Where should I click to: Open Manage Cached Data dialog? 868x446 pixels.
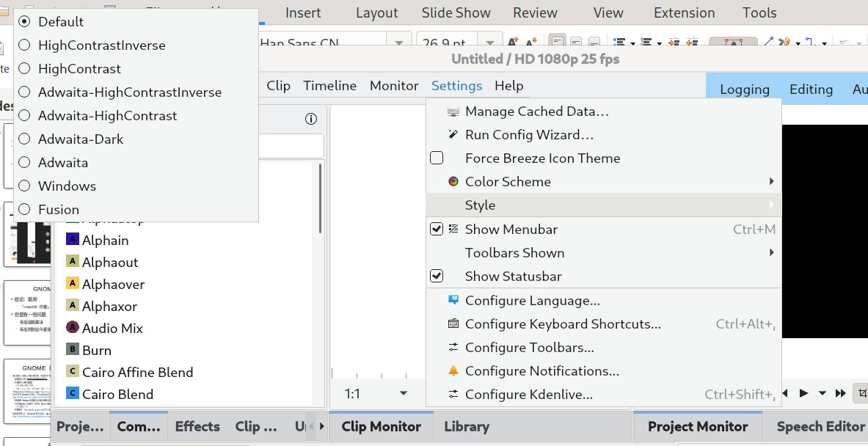coord(603,111)
